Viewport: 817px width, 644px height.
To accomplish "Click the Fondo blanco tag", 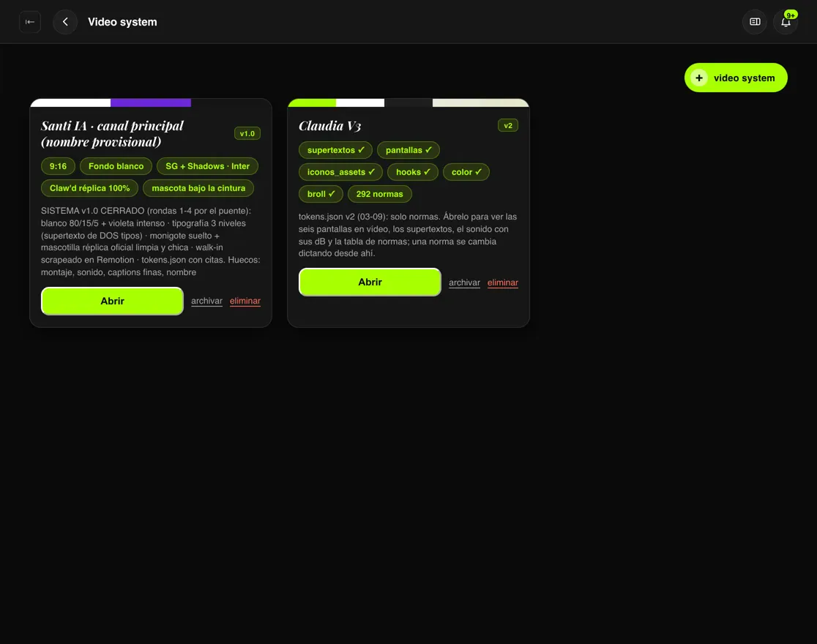I will pyautogui.click(x=116, y=166).
